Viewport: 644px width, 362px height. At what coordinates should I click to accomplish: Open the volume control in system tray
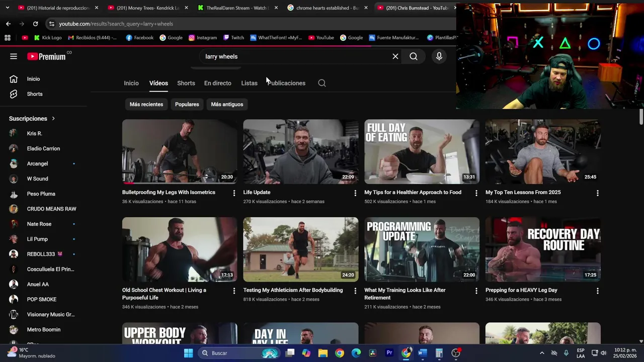point(603,353)
